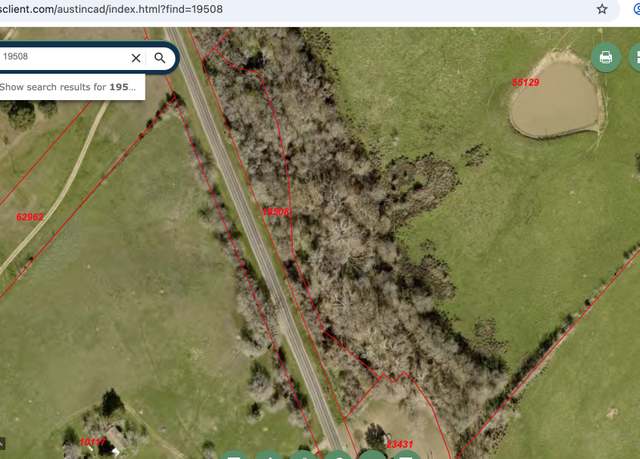Clear the search text with the X icon
The height and width of the screenshot is (459, 640).
click(x=136, y=58)
